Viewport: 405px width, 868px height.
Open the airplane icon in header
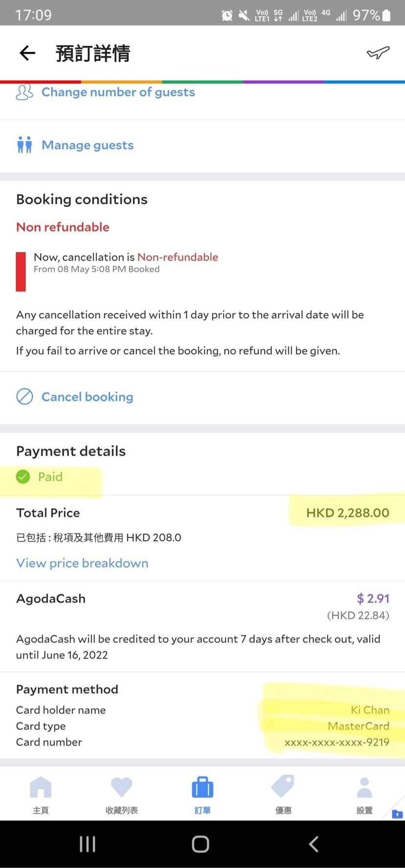click(378, 52)
